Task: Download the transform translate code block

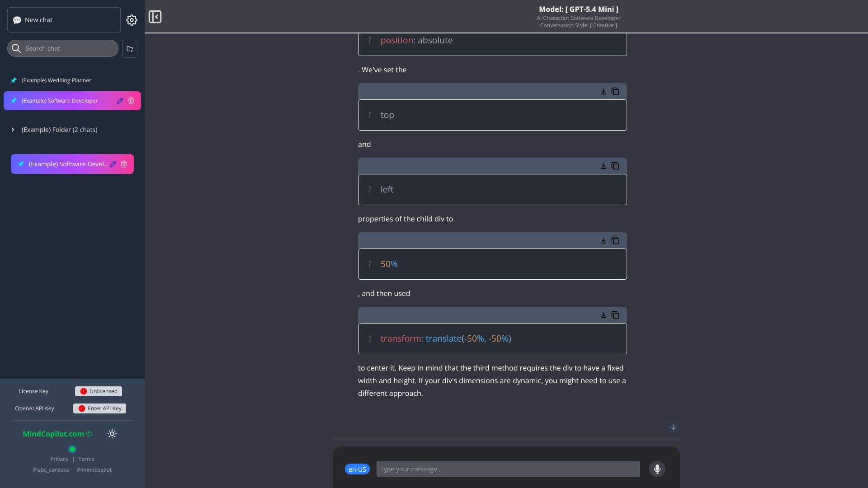Action: [603, 315]
